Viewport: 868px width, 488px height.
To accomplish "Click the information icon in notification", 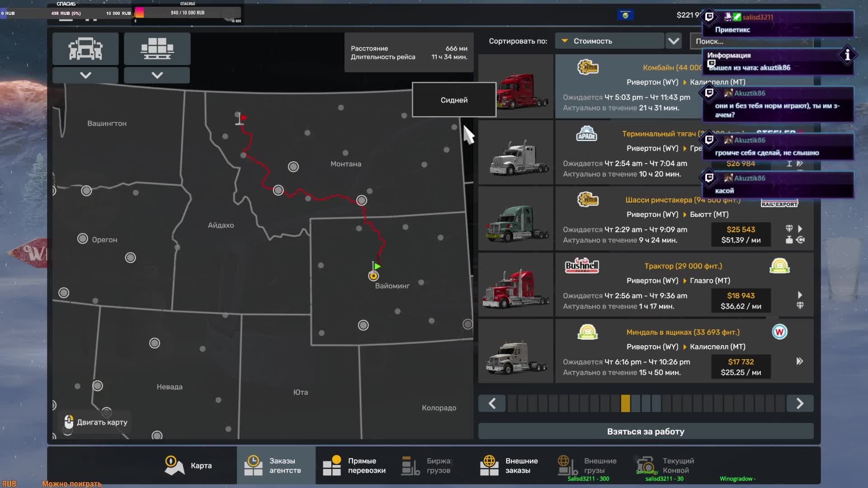I will 847,55.
